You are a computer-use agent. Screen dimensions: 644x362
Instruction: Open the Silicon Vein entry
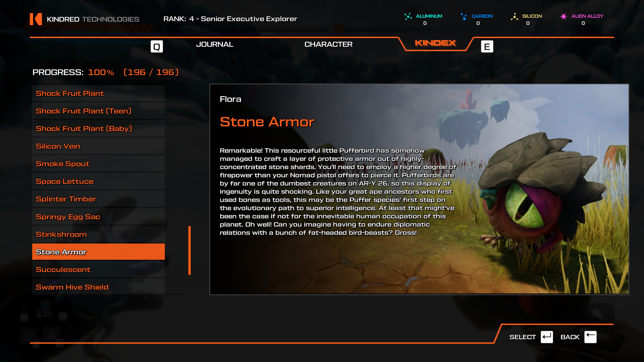[98, 146]
